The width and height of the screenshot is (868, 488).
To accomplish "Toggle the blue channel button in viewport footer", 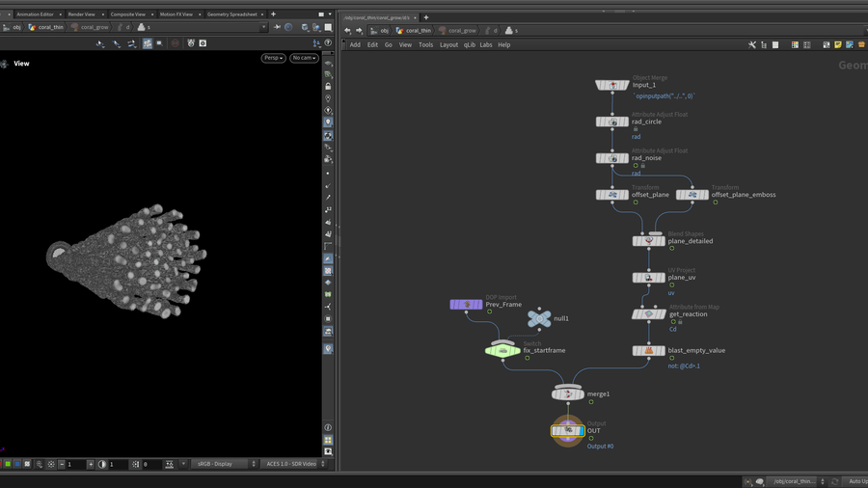I will (17, 464).
